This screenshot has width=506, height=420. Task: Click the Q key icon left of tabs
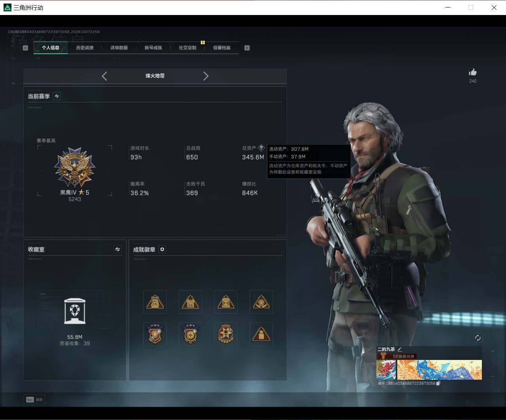[x=25, y=48]
